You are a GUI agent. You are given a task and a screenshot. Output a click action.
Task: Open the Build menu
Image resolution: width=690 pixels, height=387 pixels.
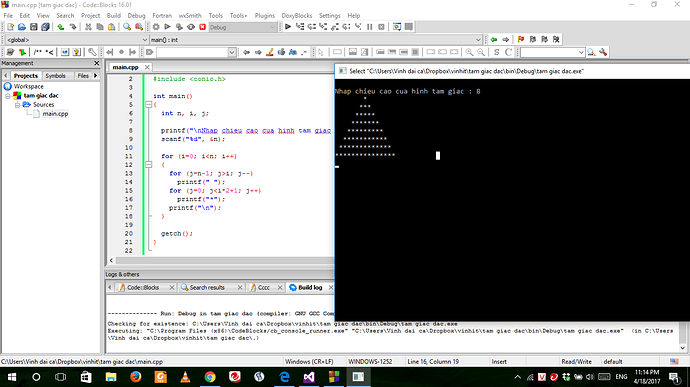tap(114, 15)
